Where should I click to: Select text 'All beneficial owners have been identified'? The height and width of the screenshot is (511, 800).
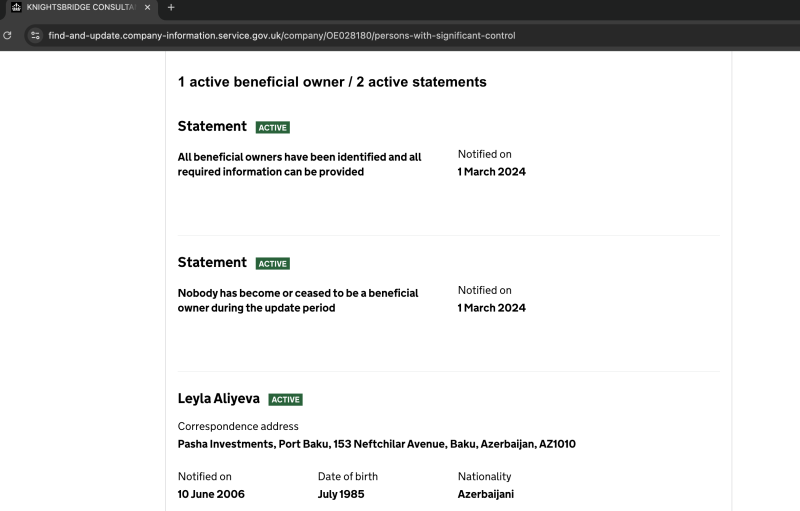281,157
